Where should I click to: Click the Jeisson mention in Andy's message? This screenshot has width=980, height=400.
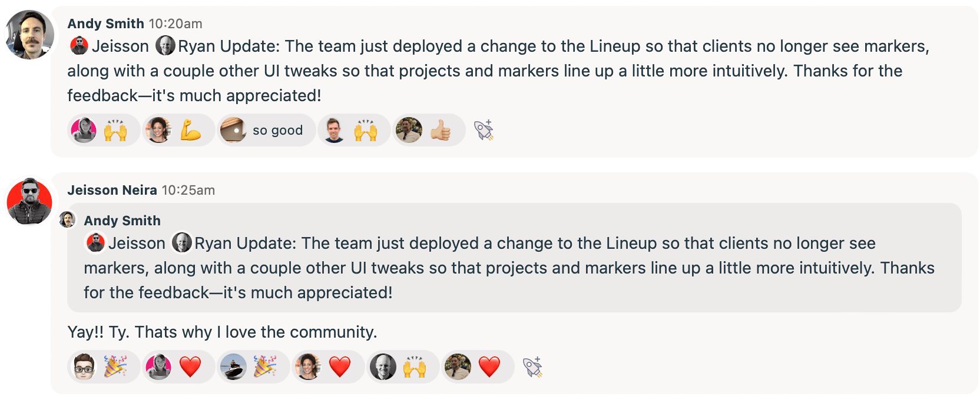tap(110, 46)
